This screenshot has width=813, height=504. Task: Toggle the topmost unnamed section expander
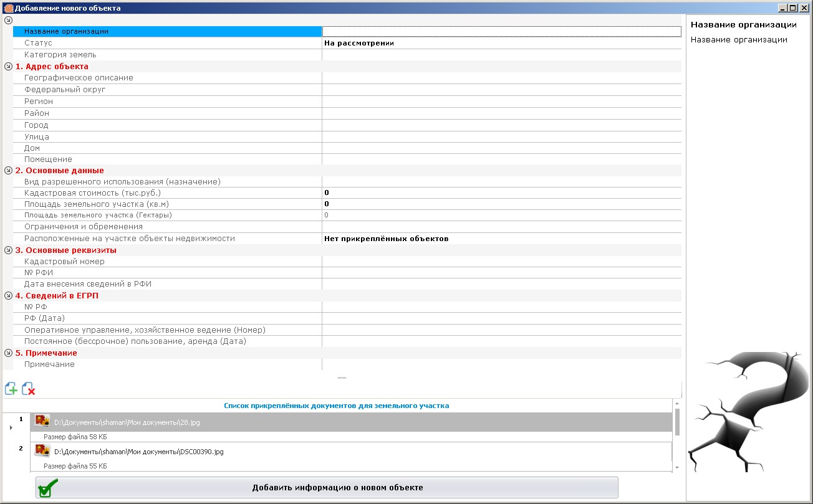[8, 20]
